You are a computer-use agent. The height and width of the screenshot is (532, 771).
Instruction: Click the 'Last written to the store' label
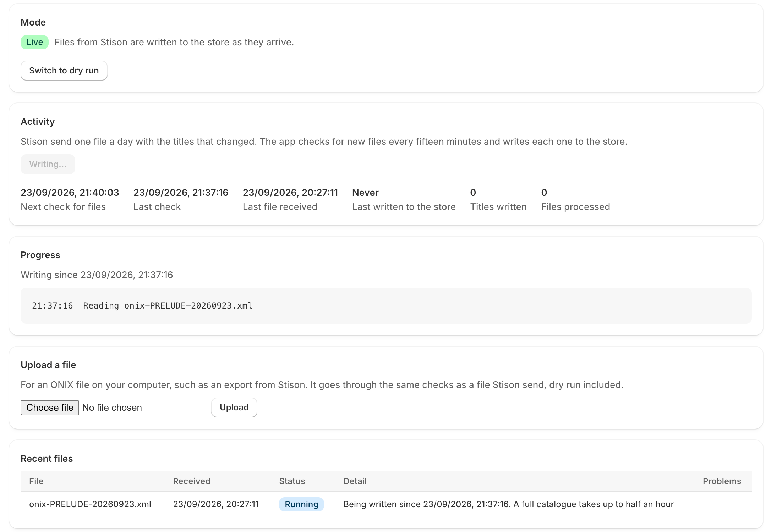(404, 207)
